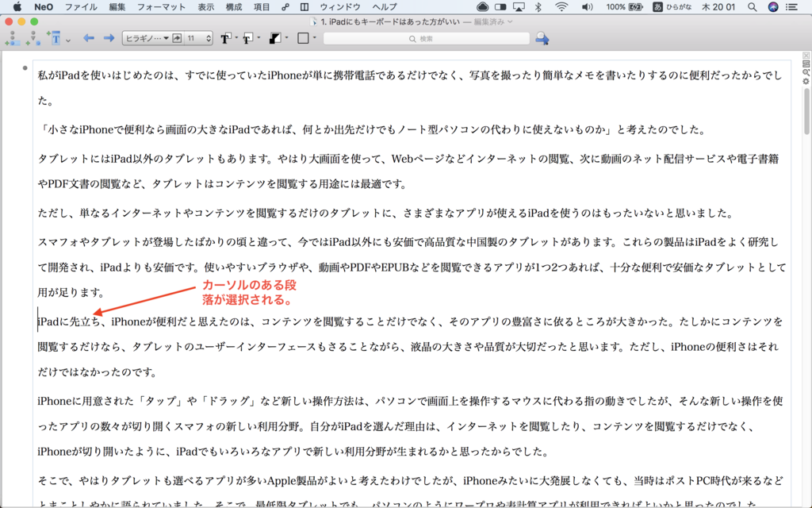This screenshot has width=812, height=508.
Task: Open Notification Center list icon
Action: coord(792,6)
